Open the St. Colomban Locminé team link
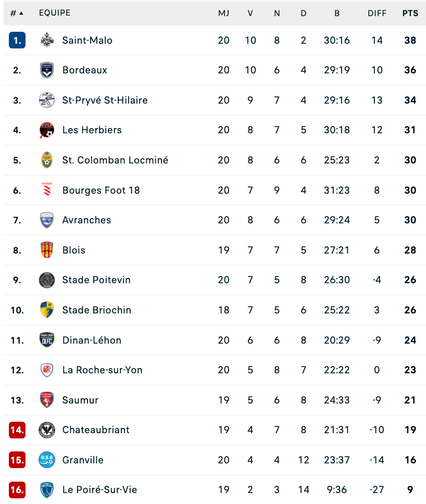Image resolution: width=426 pixels, height=504 pixels. tap(115, 160)
